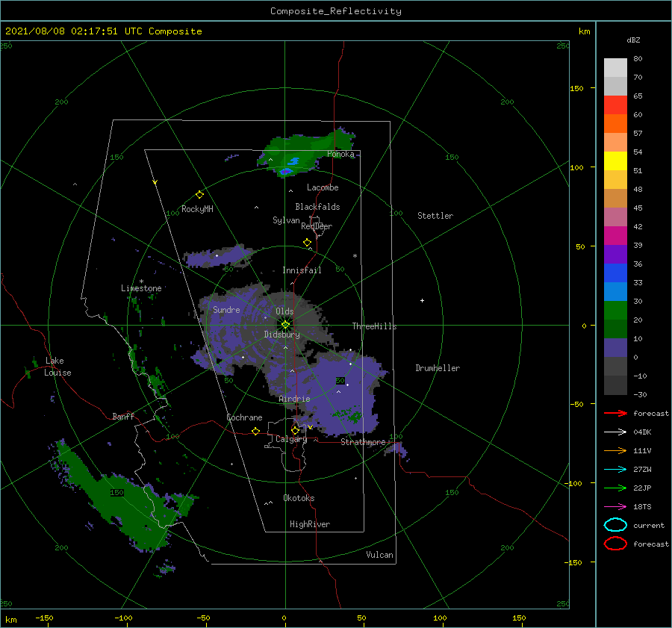Screen dimensions: 672x628
Task: Click the 80 dBZ color swatch
Action: [x=615, y=67]
